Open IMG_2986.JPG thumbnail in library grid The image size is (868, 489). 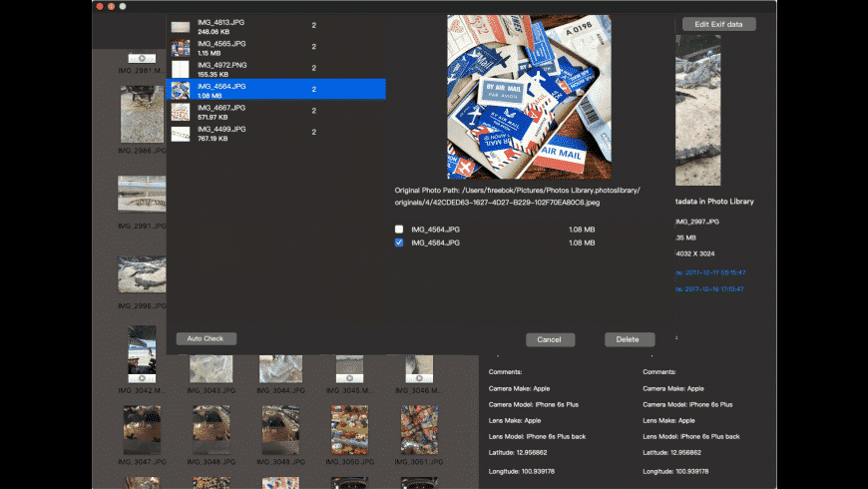tap(143, 114)
